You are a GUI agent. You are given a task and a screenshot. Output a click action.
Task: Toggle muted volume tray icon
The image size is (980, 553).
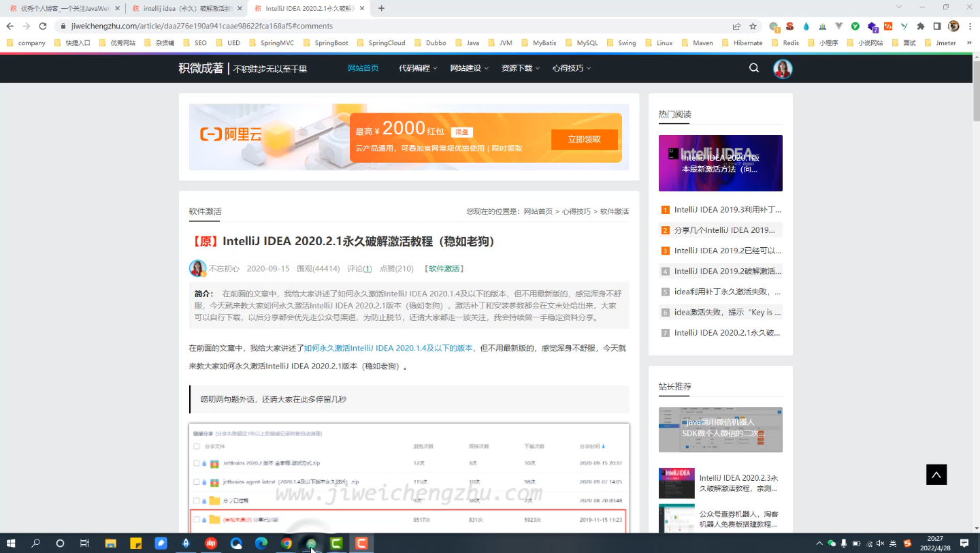tap(880, 543)
